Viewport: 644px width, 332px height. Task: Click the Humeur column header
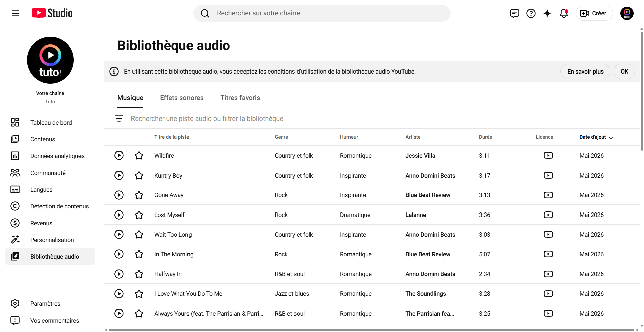[x=349, y=137]
